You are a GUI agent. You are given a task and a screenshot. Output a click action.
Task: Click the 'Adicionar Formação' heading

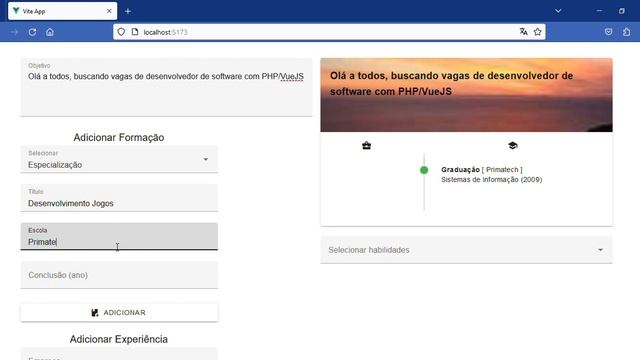119,138
